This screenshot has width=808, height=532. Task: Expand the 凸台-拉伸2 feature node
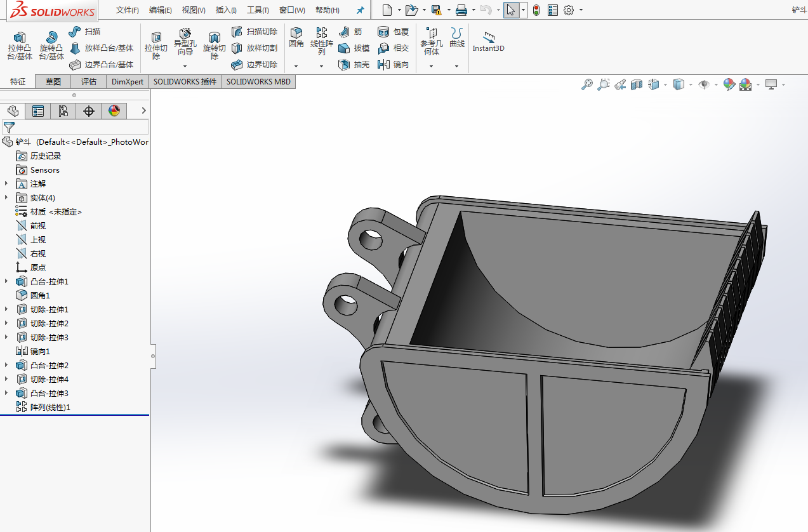6,365
